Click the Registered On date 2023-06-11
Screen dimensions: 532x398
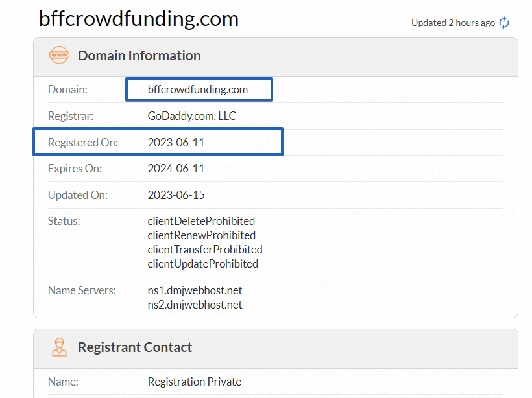(176, 143)
